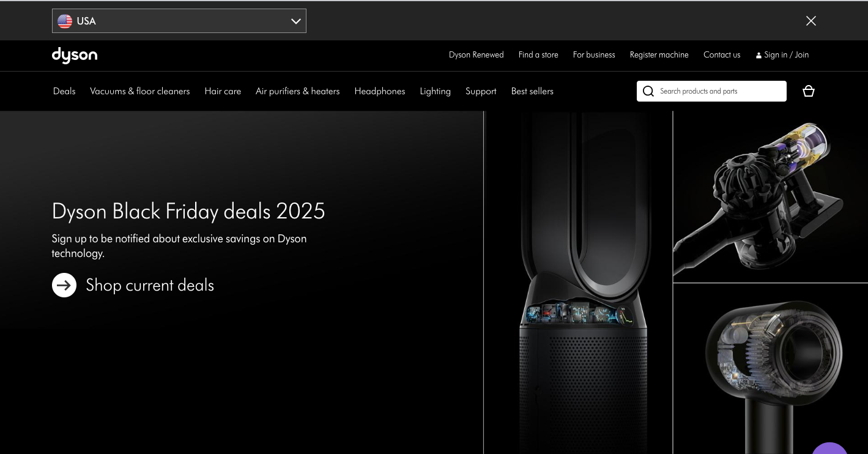Open the For business link
Image resolution: width=868 pixels, height=454 pixels.
pos(594,55)
